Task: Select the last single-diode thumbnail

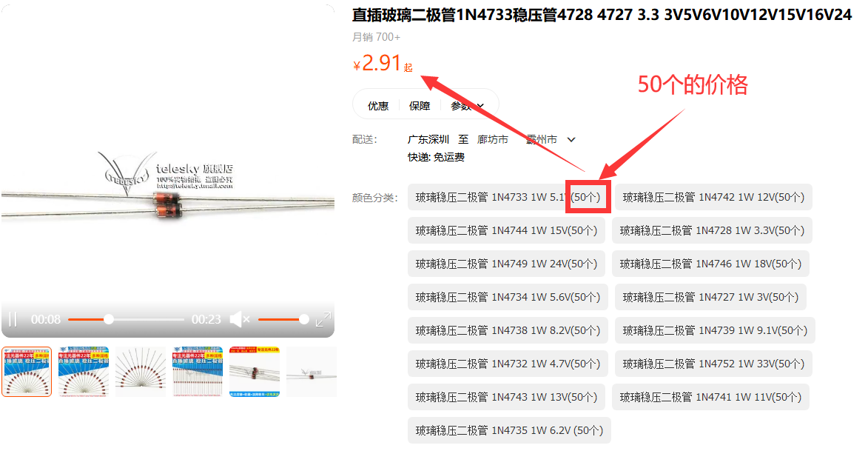Action: pos(312,372)
